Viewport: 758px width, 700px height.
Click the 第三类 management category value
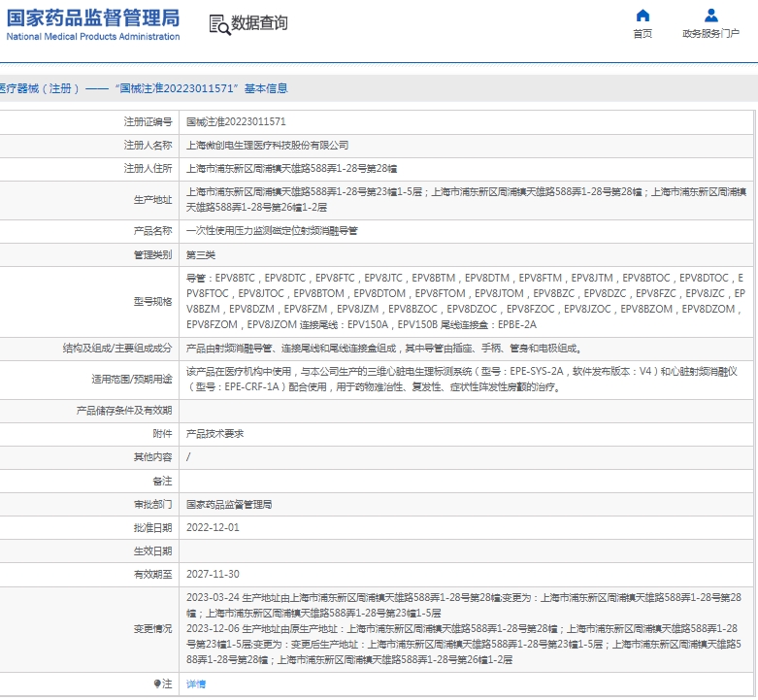[x=201, y=254]
